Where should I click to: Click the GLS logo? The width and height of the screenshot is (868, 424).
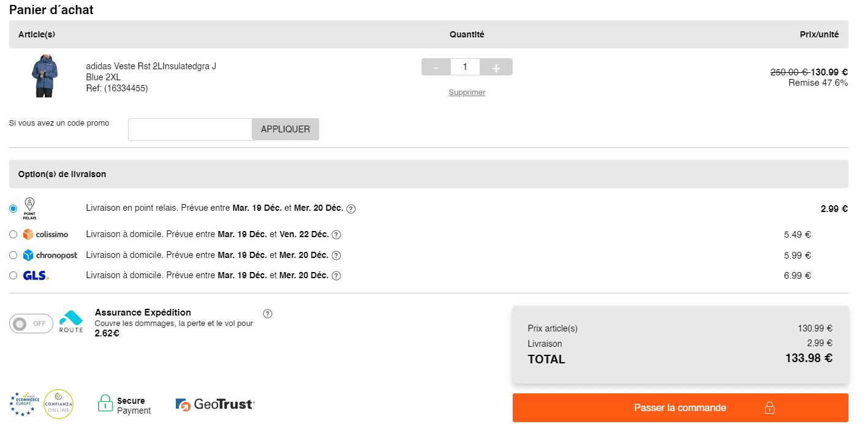point(36,276)
